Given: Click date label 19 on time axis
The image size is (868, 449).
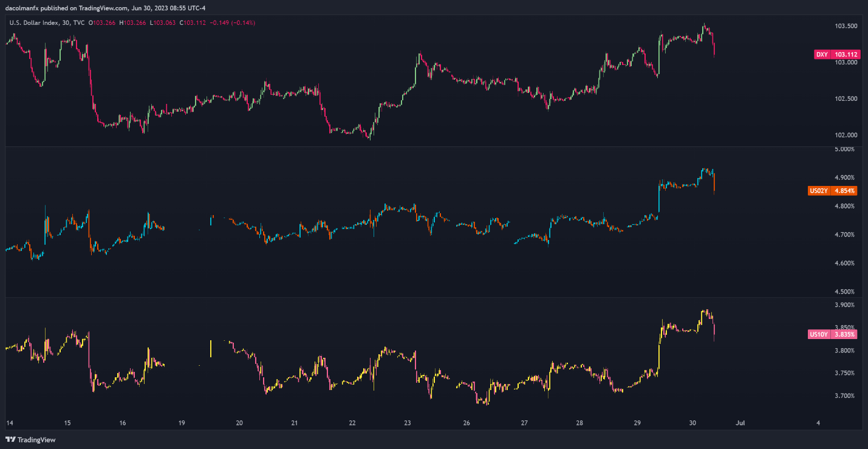Looking at the screenshot, I should click(181, 423).
